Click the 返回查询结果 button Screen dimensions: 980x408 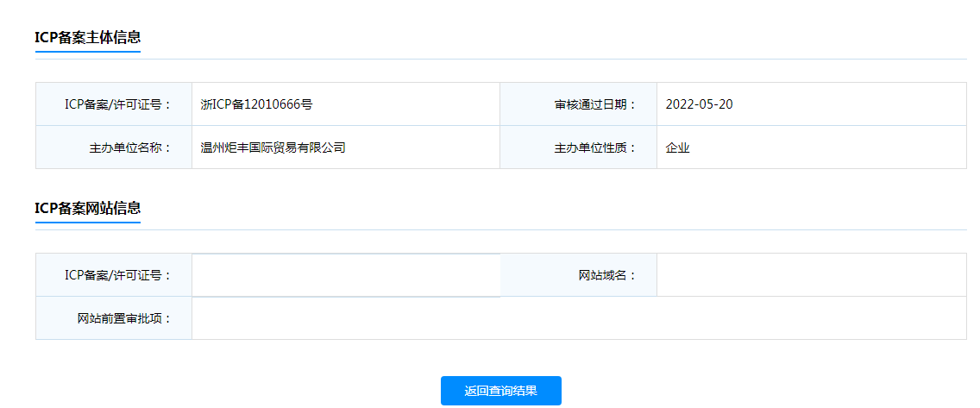(x=500, y=391)
